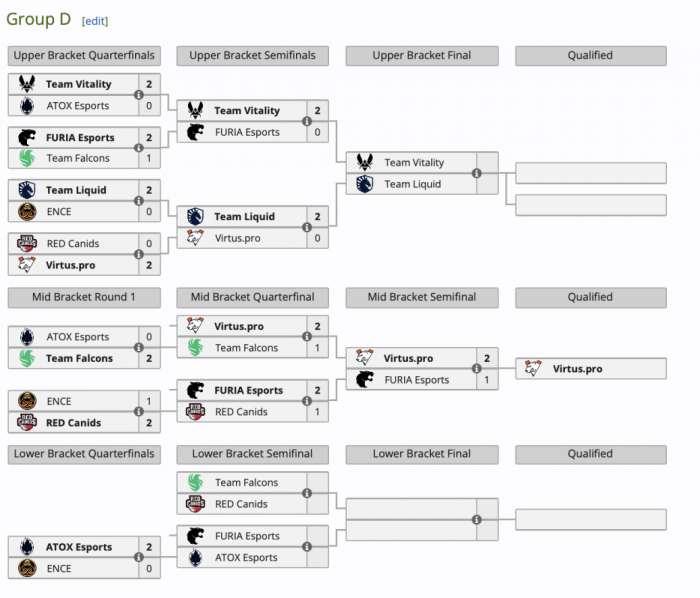Image resolution: width=700 pixels, height=598 pixels.
Task: Show info for Lower Bracket Final match
Action: point(477,520)
